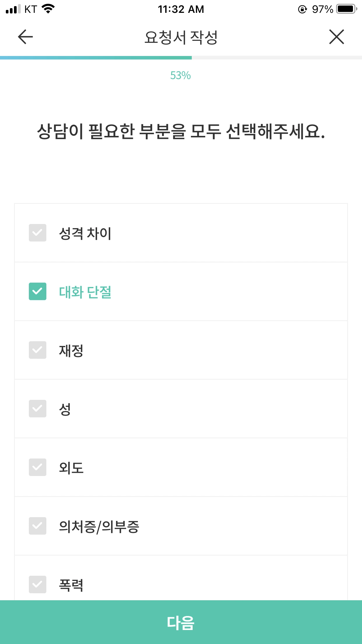Screen dimensions: 362x644
Task: Check the 성 checkbox
Action: click(x=38, y=409)
